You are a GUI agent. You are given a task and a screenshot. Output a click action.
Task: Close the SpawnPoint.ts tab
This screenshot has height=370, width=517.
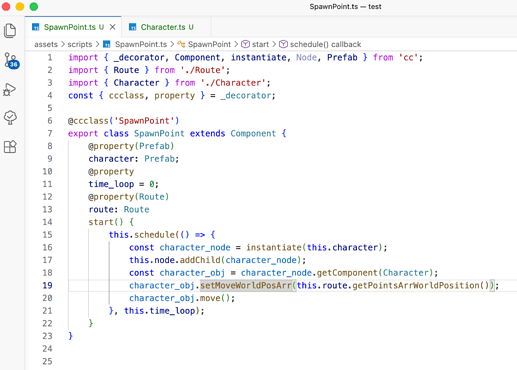(113, 27)
